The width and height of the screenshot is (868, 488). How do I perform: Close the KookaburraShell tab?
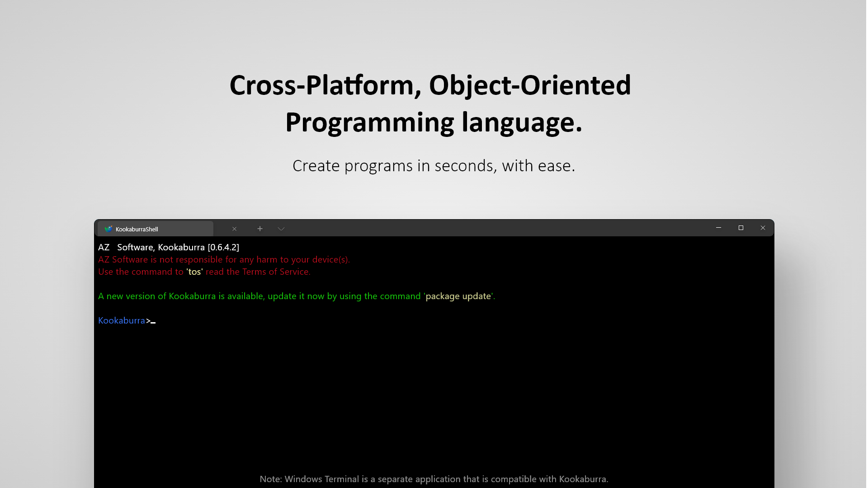234,229
